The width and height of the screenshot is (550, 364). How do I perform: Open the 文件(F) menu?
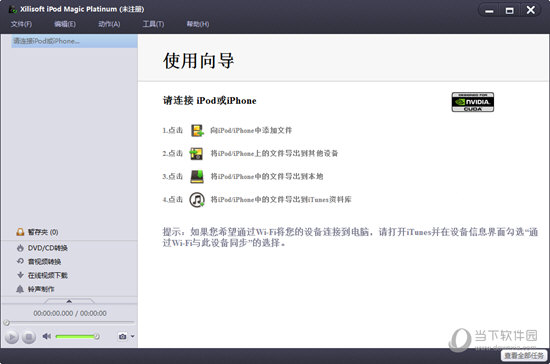[21, 24]
